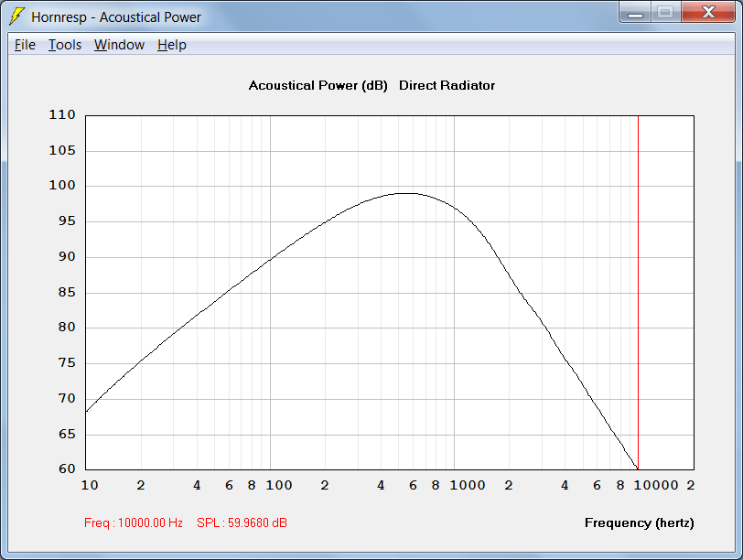Click the 65 dB axis label
This screenshot has width=743, height=560.
[67, 434]
